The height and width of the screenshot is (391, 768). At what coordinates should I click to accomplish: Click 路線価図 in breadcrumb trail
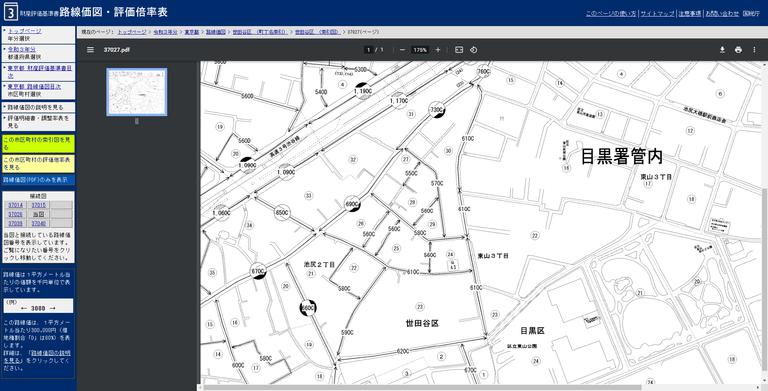click(x=216, y=32)
